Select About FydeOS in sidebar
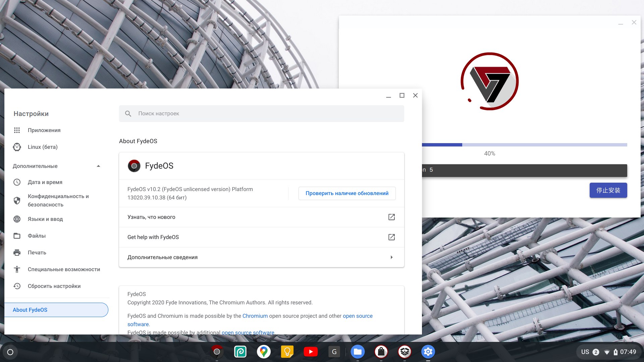Viewport: 644px width, 362px height. click(x=56, y=310)
